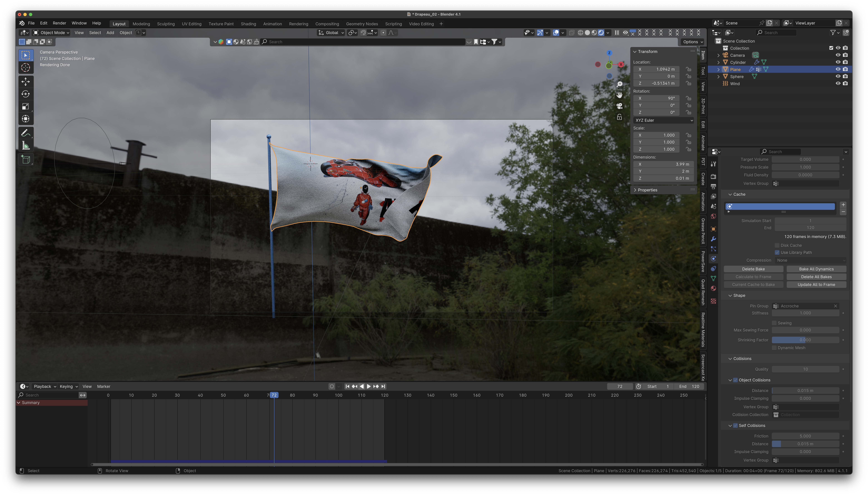Hide the Wind object in viewport
The width and height of the screenshot is (868, 495).
[x=838, y=84]
